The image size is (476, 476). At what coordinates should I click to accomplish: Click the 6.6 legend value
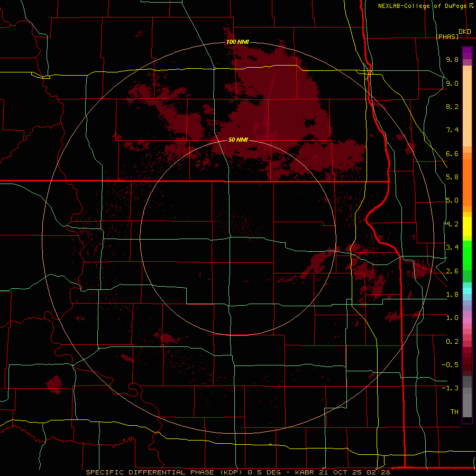452,153
